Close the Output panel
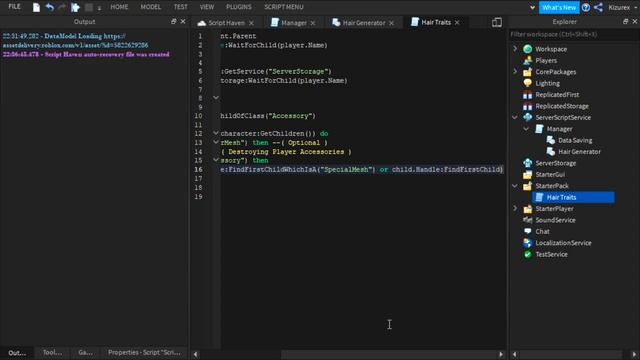Image resolution: width=640 pixels, height=360 pixels. pos(183,21)
